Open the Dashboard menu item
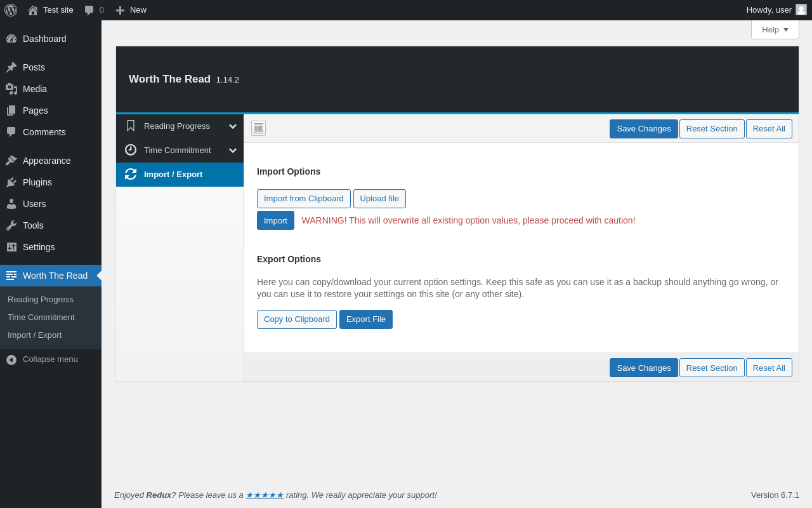 pyautogui.click(x=51, y=39)
